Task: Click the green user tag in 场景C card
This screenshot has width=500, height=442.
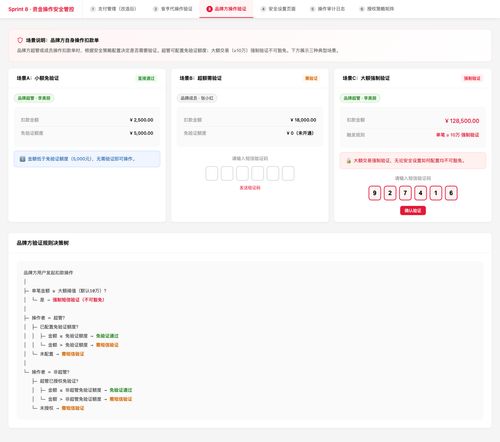Action: [360, 98]
